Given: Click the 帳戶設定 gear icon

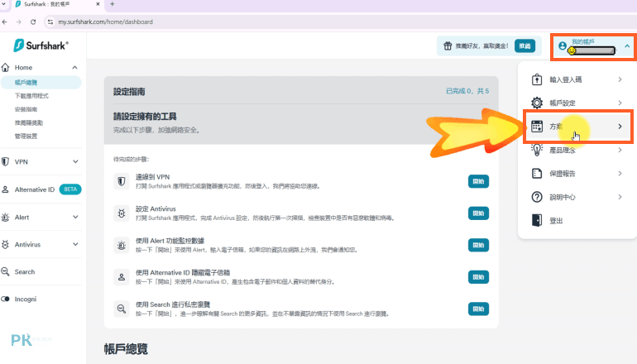Looking at the screenshot, I should [537, 103].
